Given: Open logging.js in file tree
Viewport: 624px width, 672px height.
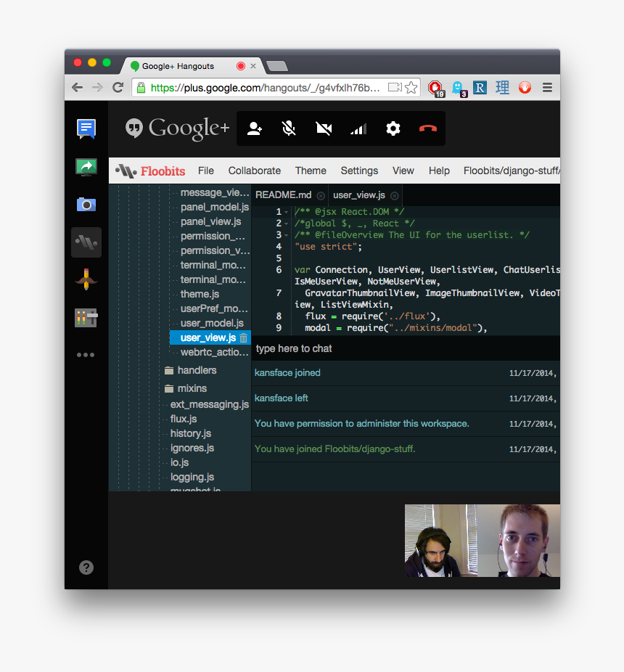Looking at the screenshot, I should [192, 477].
